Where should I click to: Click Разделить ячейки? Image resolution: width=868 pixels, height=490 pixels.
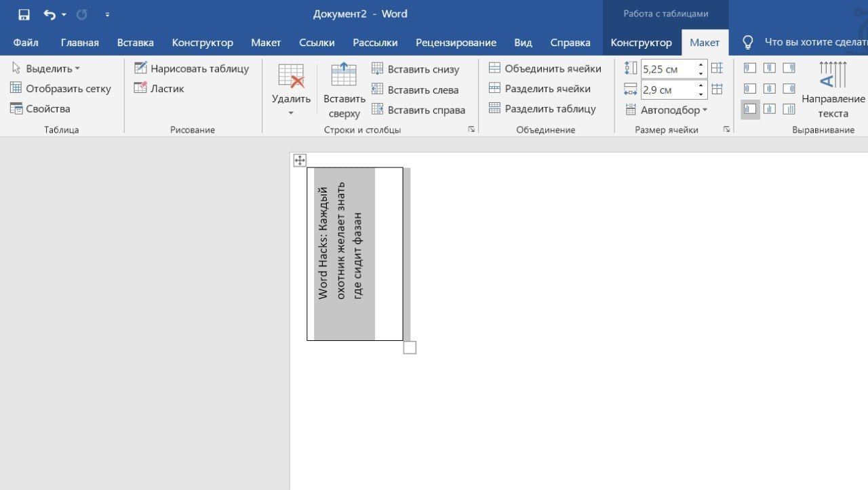coord(539,88)
